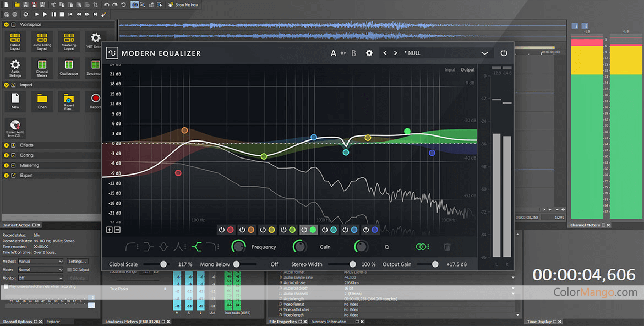Toggle the cyan band power button
This screenshot has height=326, width=644.
tap(325, 230)
